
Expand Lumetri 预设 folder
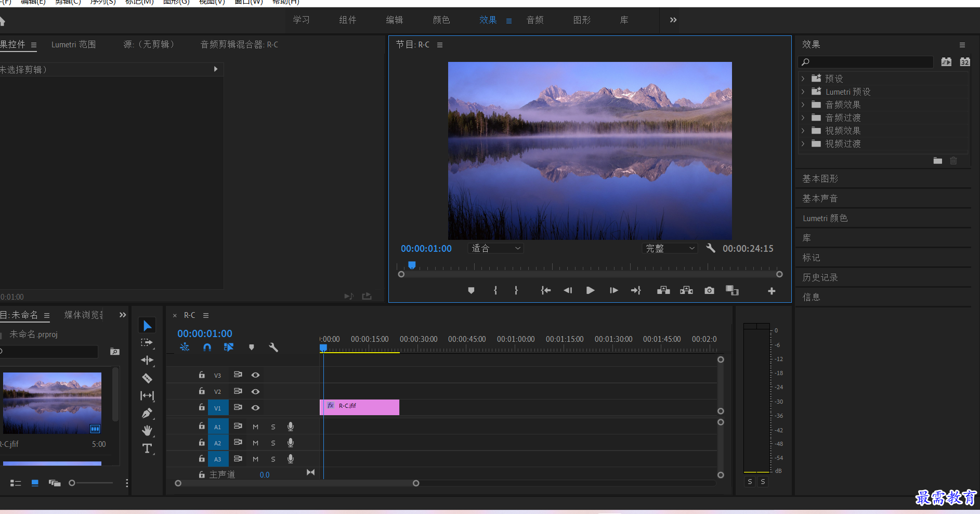pyautogui.click(x=803, y=92)
